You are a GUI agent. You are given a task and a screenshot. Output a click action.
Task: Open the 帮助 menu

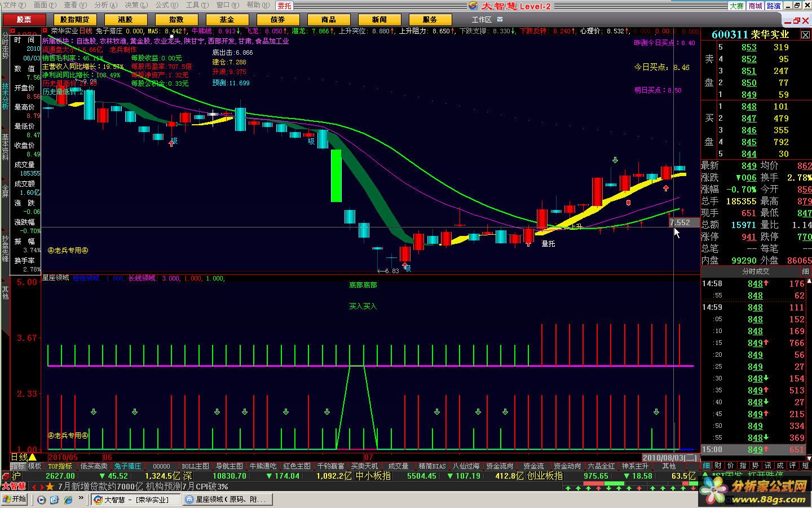point(257,5)
